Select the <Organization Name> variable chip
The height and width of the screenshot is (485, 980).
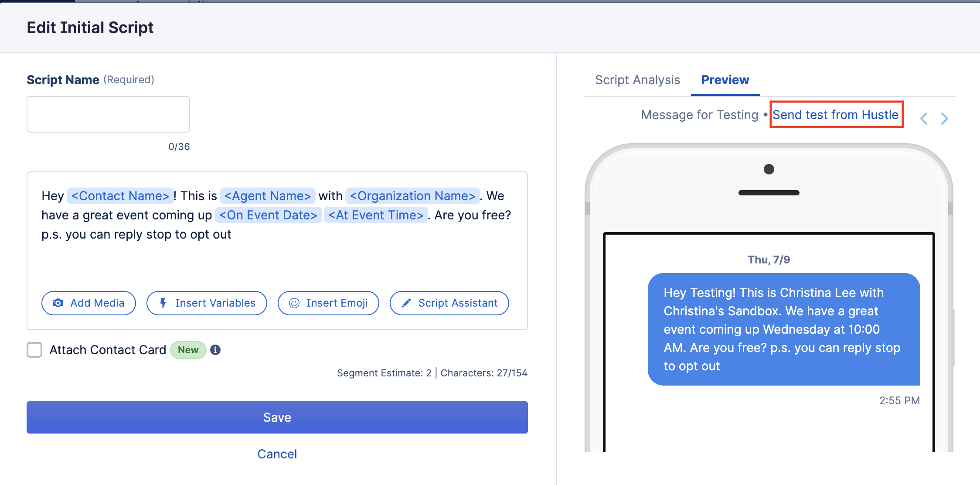click(x=413, y=196)
